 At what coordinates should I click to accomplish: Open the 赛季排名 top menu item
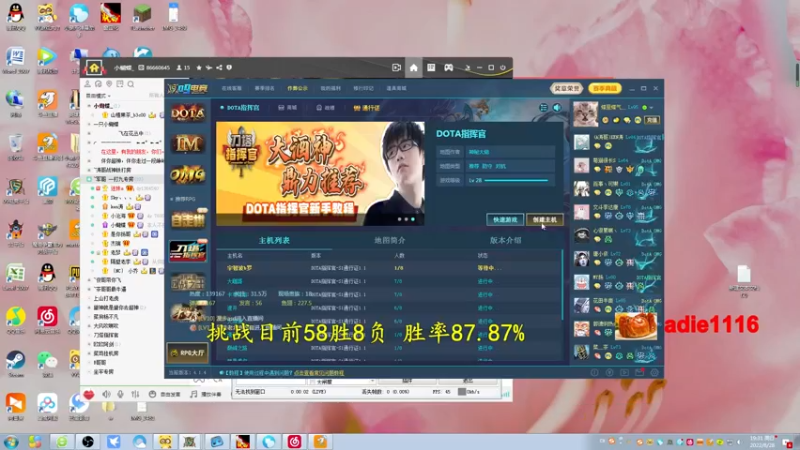(265, 88)
